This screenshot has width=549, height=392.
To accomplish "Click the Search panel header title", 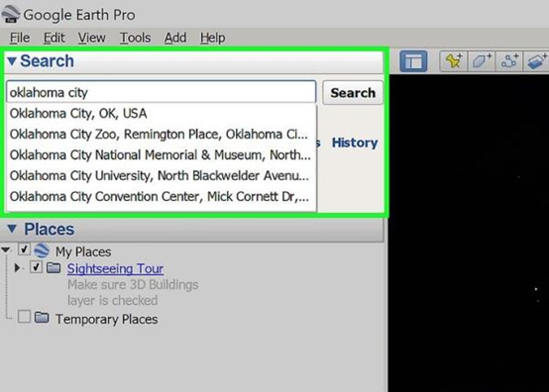I will [x=47, y=60].
